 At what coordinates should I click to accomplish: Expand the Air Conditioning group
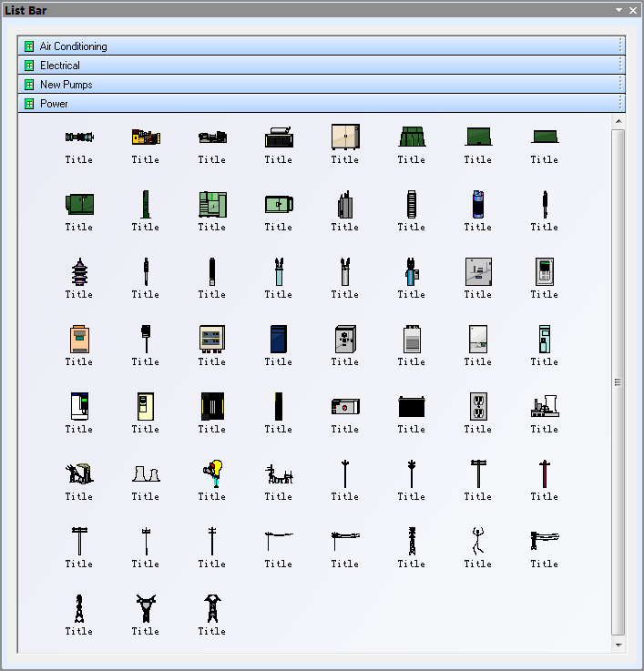click(x=73, y=46)
